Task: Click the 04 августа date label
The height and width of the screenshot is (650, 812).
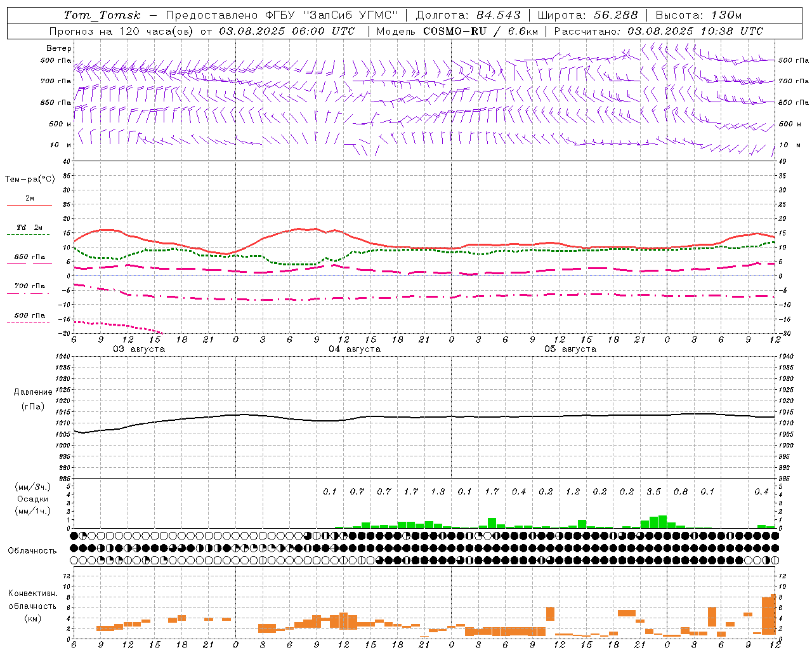Action: point(355,349)
